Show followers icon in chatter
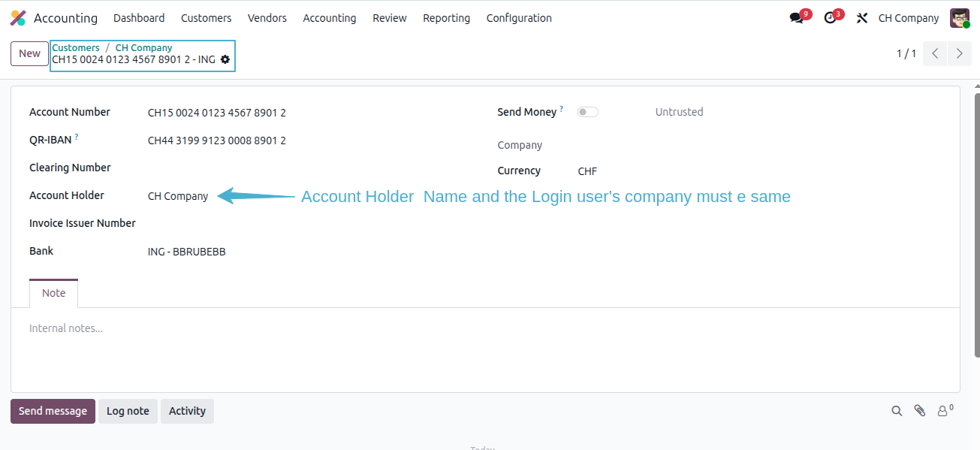The image size is (980, 450). 945,411
